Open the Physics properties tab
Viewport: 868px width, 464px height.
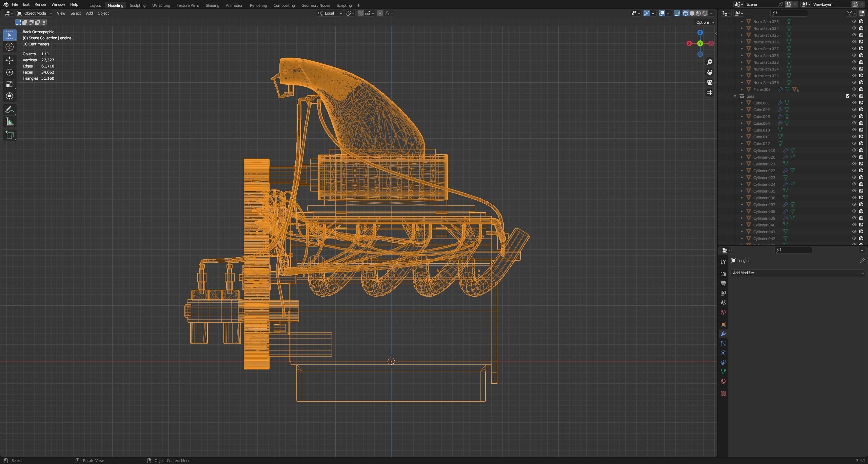click(723, 353)
